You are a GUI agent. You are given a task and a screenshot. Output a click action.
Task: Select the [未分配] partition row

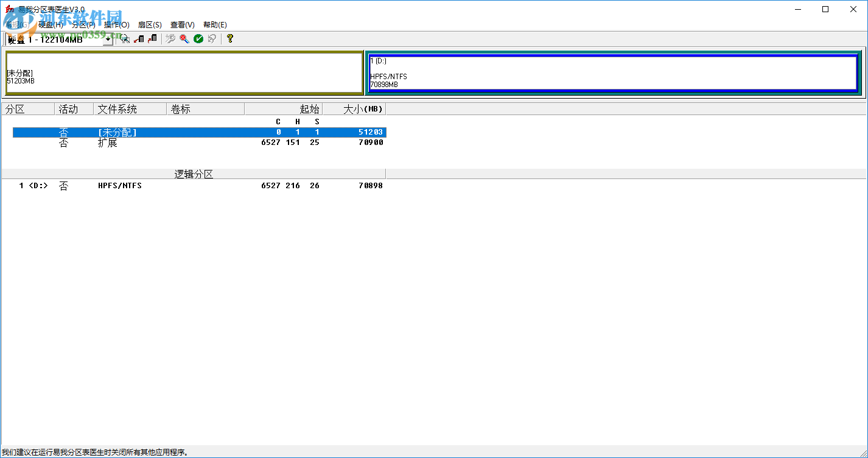click(200, 132)
